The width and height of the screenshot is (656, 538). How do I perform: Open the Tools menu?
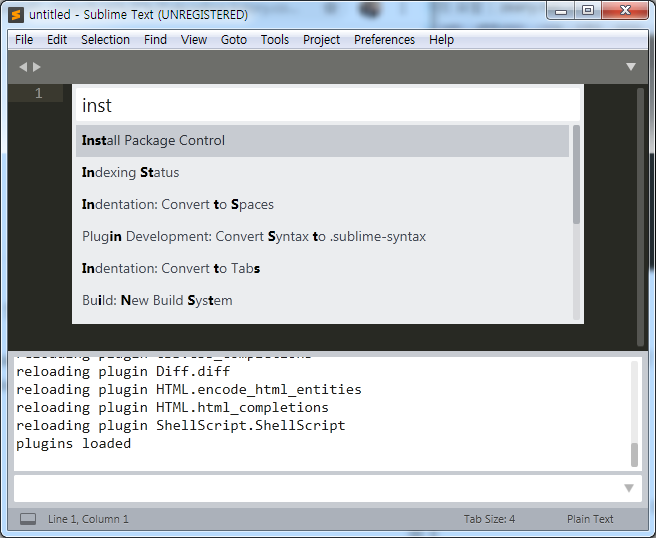(275, 40)
